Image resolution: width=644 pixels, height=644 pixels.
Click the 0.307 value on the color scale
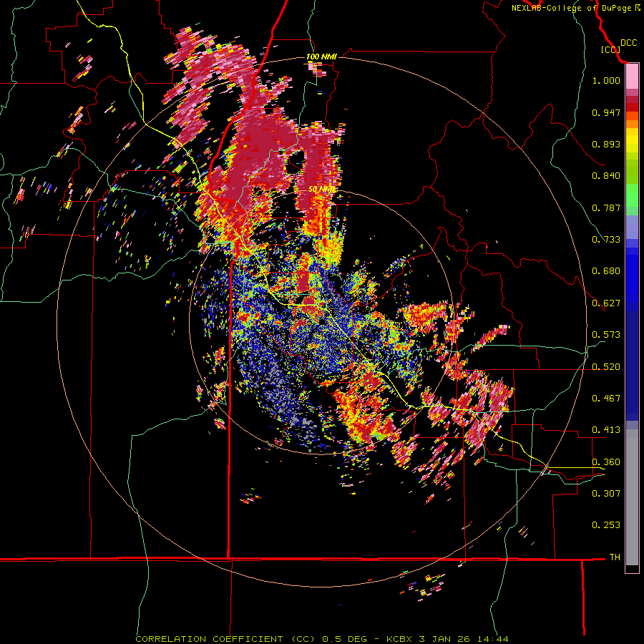pyautogui.click(x=606, y=494)
